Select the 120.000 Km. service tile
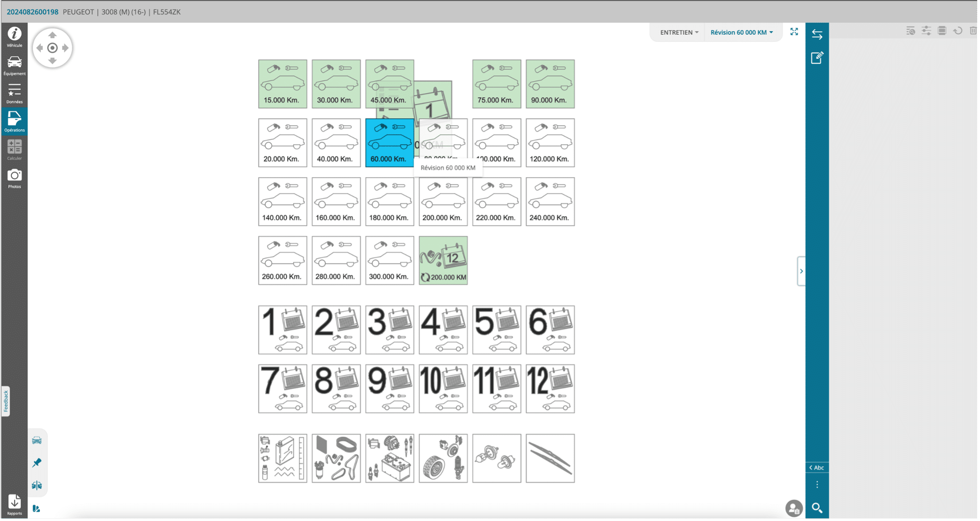The height and width of the screenshot is (521, 980). (x=550, y=143)
